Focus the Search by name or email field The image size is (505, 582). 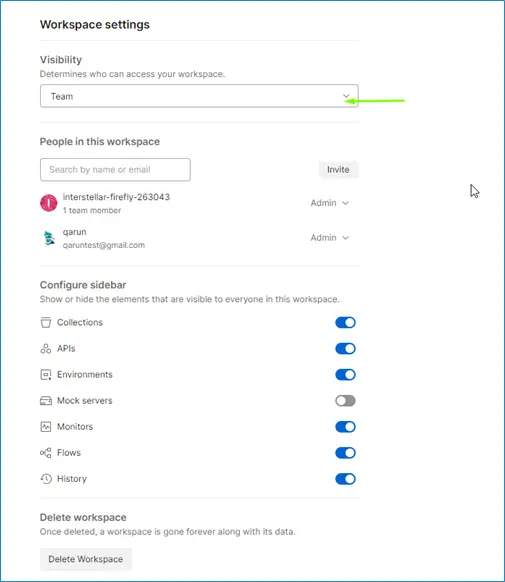pos(115,170)
